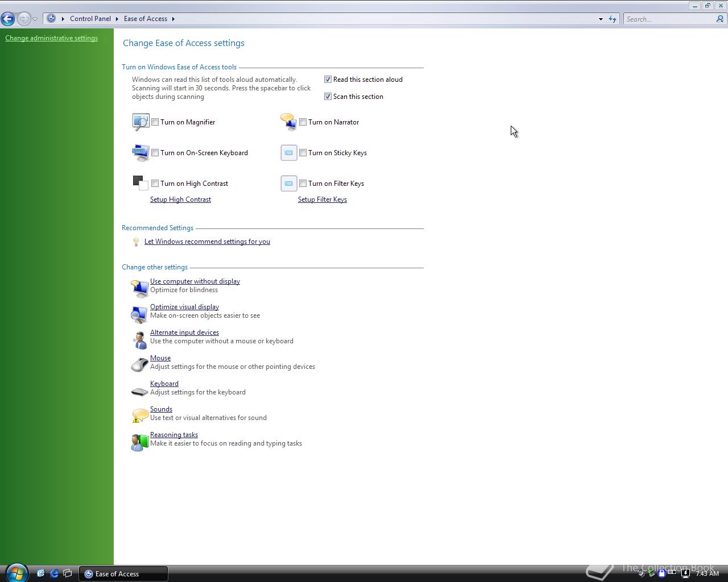
Task: Open the Keyboard settings link
Action: click(164, 384)
